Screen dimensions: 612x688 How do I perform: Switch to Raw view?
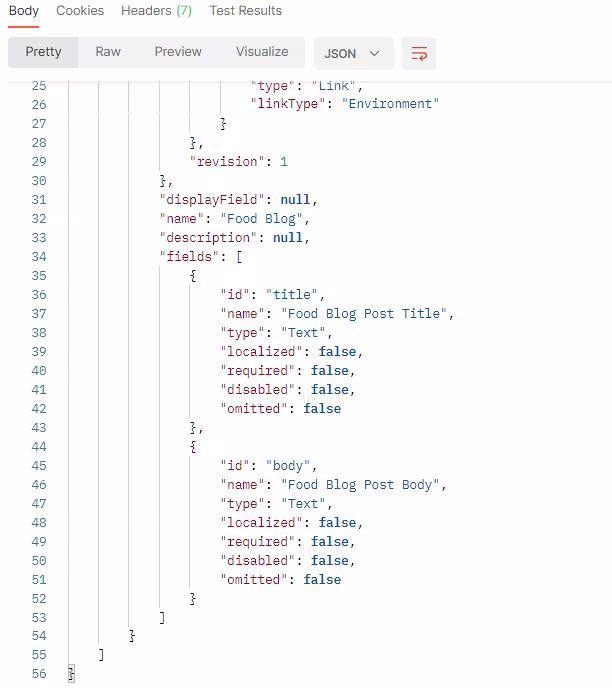pyautogui.click(x=108, y=52)
